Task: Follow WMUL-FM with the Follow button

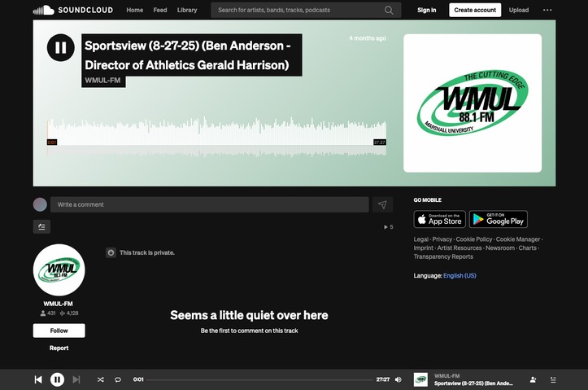Action: point(59,331)
